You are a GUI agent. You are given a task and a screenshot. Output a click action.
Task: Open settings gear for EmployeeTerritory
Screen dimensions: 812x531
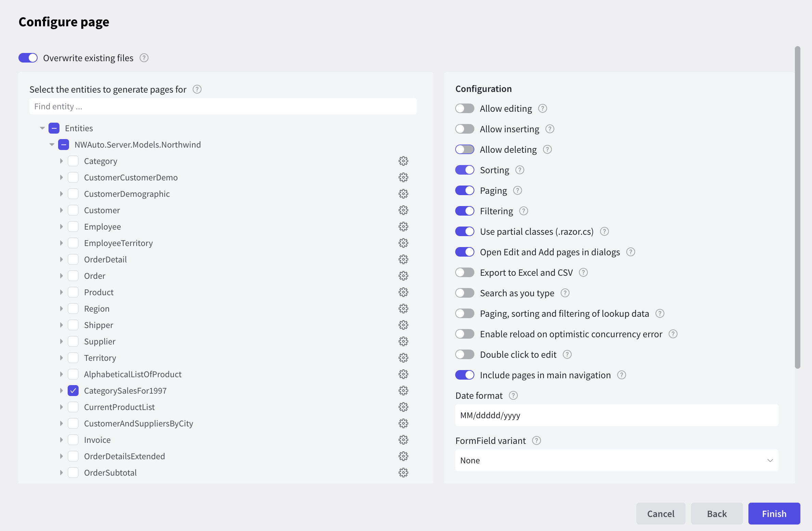click(403, 243)
